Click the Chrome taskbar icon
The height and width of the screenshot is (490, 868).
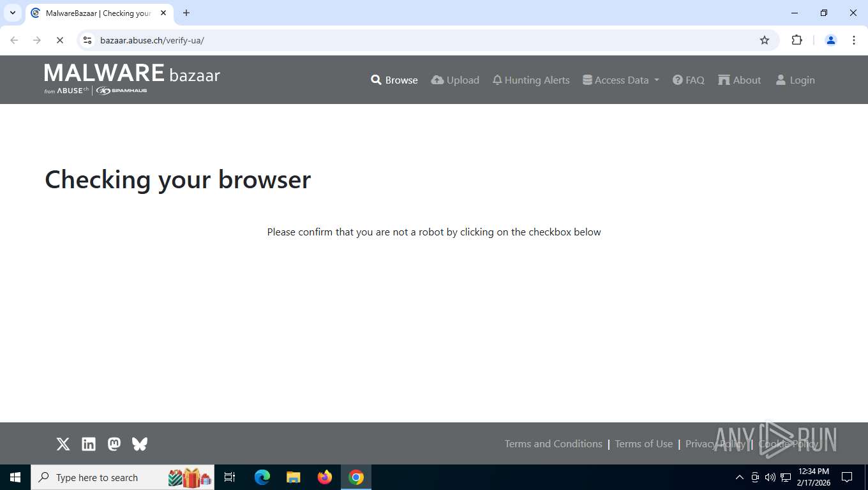[356, 477]
